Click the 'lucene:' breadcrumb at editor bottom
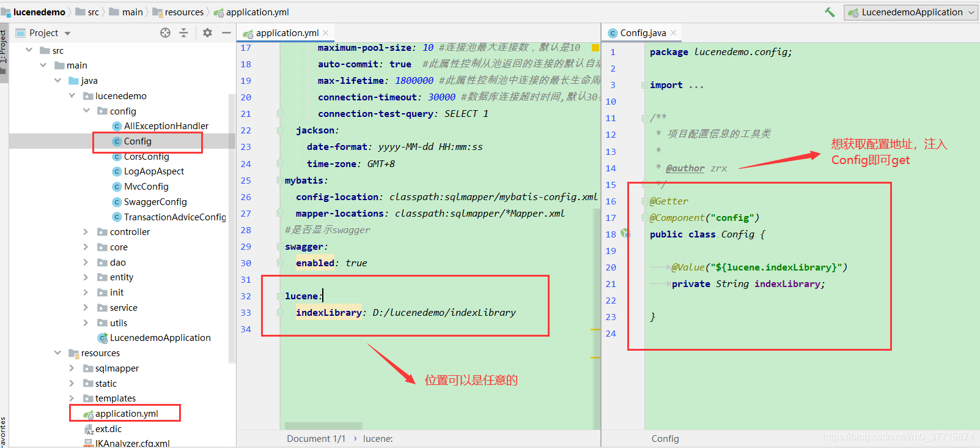980x448 pixels. [x=378, y=439]
